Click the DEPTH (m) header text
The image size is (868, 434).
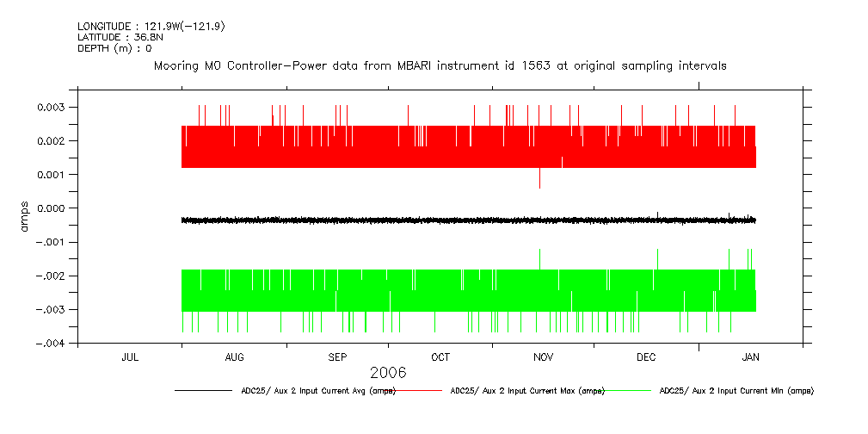tap(114, 48)
